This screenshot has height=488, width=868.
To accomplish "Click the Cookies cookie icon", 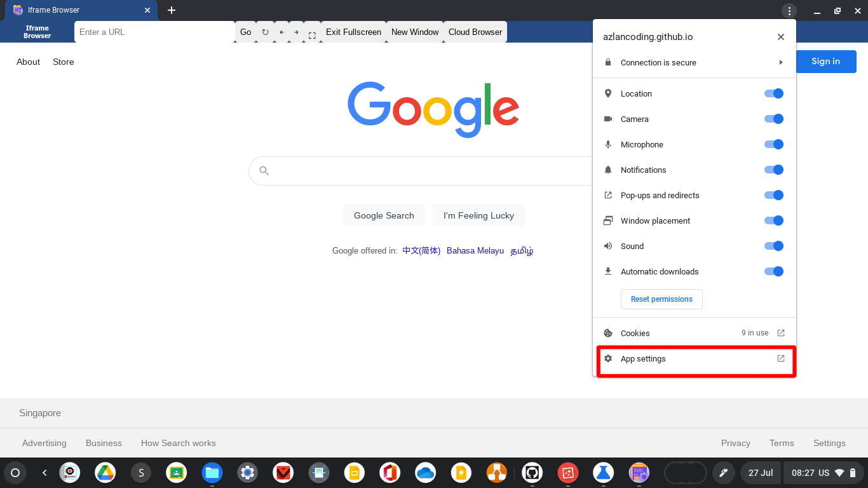I will coord(608,333).
